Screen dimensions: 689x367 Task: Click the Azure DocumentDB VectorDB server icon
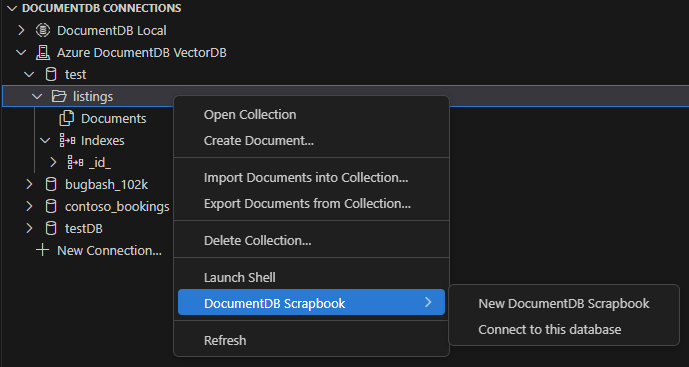click(43, 52)
